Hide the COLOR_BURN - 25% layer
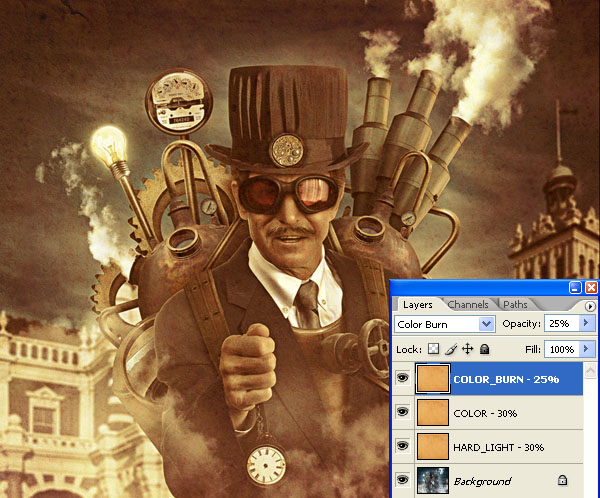This screenshot has width=600, height=498. click(402, 378)
